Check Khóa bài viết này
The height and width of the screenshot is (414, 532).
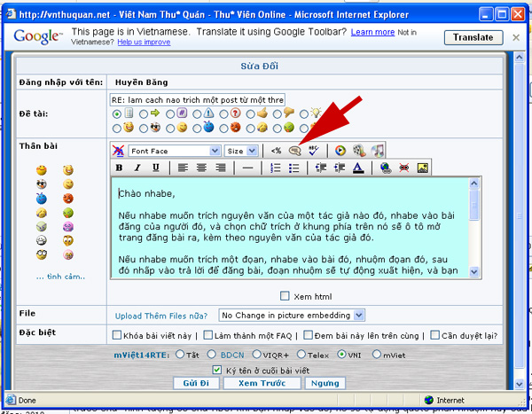tap(116, 335)
